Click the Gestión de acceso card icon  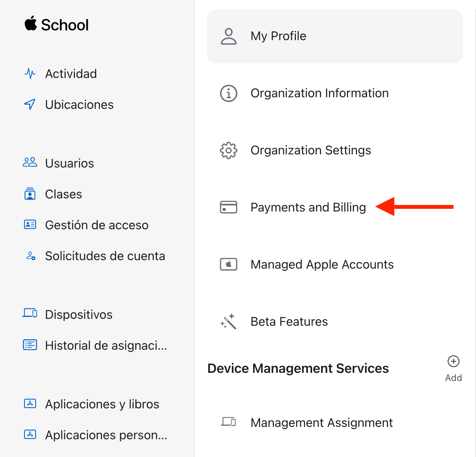30,225
